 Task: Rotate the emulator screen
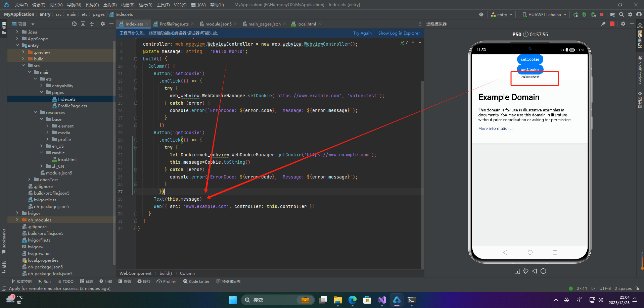(x=526, y=271)
